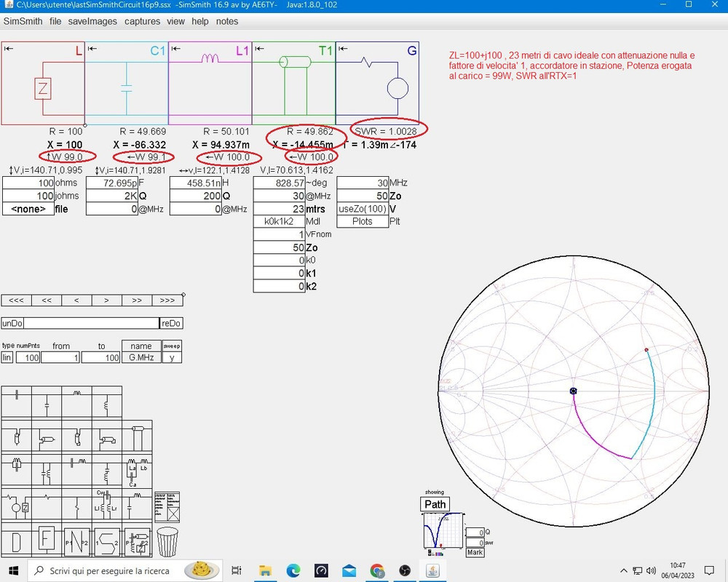Select the S-parameter block component
Screen dimensions: 728x582
click(x=107, y=541)
